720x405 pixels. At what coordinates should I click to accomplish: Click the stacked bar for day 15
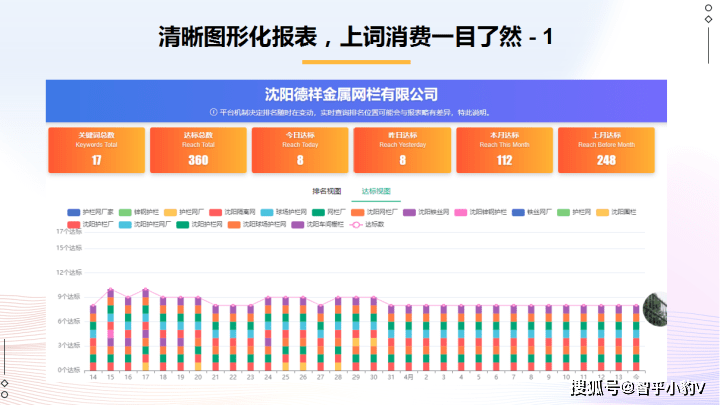pyautogui.click(x=110, y=332)
